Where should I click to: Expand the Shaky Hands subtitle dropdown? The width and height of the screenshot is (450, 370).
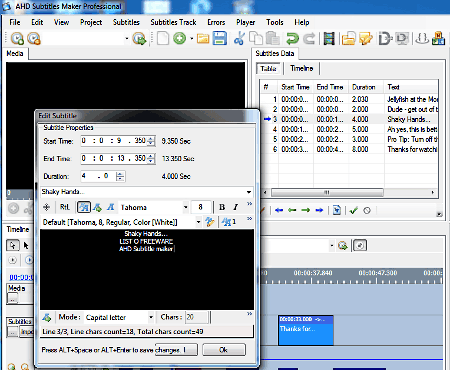(249, 192)
